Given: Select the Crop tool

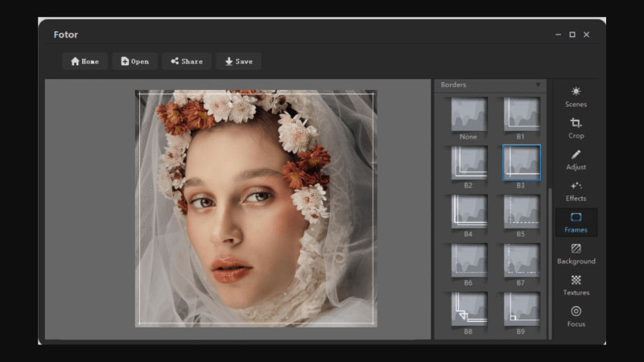Looking at the screenshot, I should pos(576,127).
